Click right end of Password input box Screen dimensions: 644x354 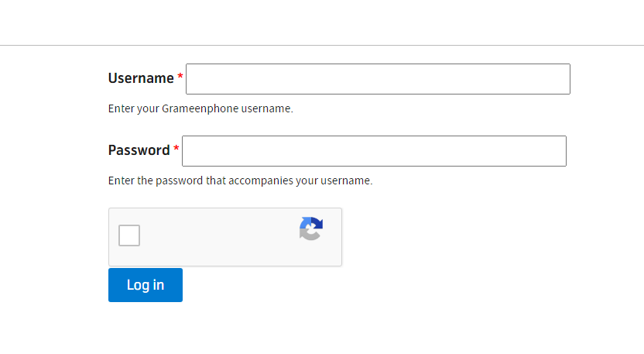coord(559,151)
